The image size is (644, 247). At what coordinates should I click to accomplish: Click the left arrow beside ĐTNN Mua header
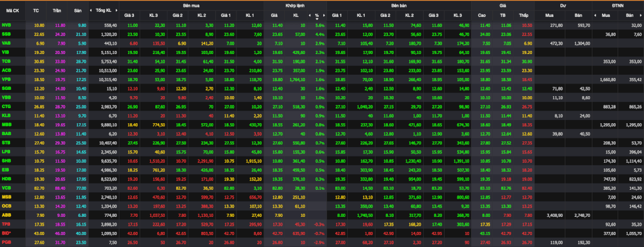tap(595, 15)
